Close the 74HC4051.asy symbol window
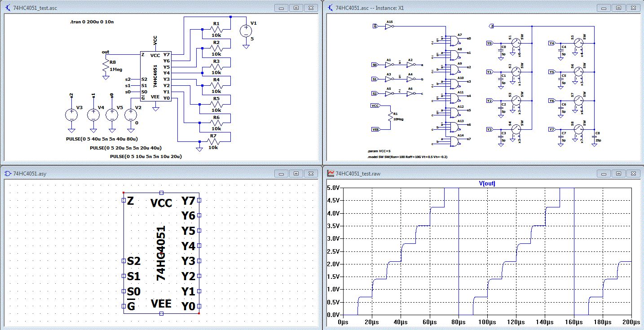The height and width of the screenshot is (330, 644). (312, 173)
